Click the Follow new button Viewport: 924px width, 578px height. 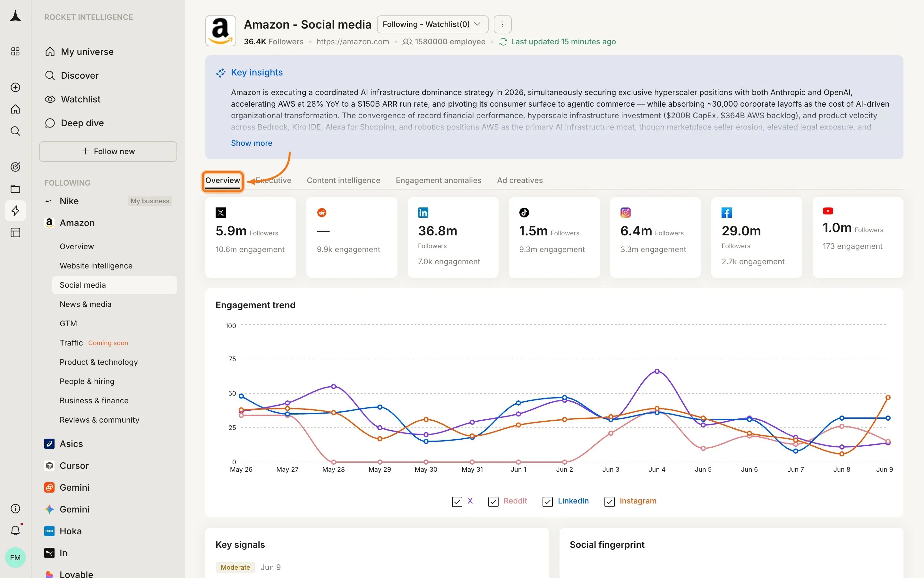point(108,151)
